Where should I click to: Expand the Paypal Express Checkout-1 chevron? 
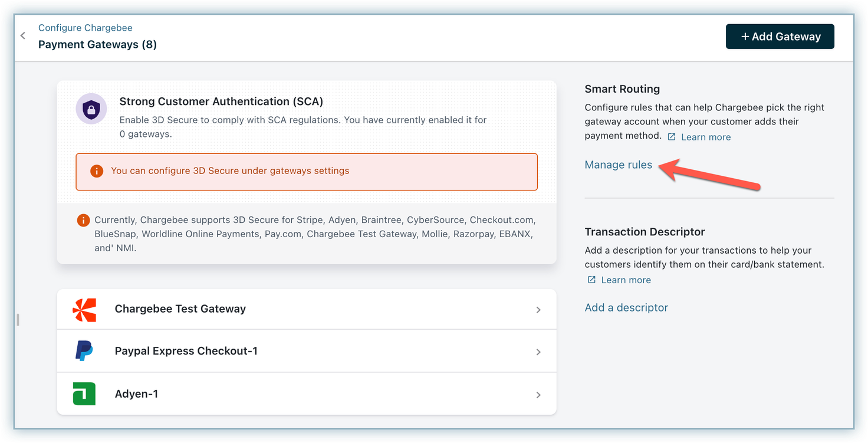point(538,352)
